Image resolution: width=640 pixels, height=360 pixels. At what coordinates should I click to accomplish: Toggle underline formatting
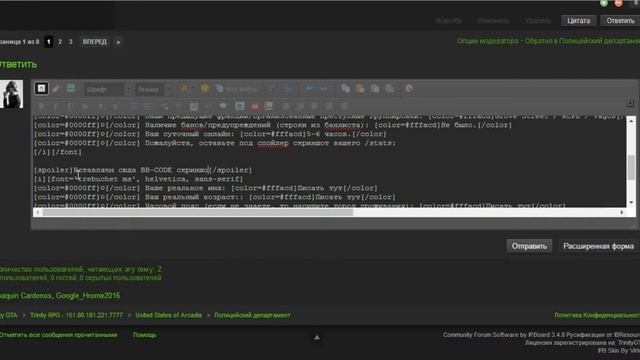pyautogui.click(x=71, y=107)
